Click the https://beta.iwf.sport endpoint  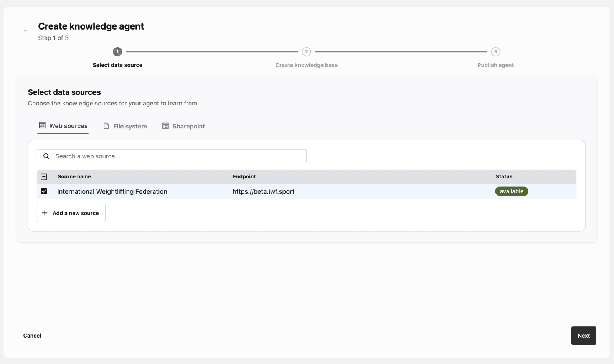(264, 191)
